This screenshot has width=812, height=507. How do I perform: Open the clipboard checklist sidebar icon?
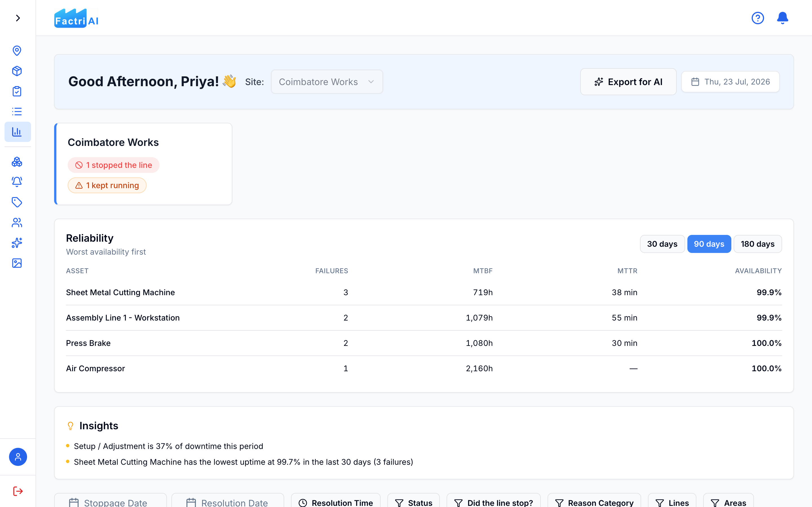(17, 91)
